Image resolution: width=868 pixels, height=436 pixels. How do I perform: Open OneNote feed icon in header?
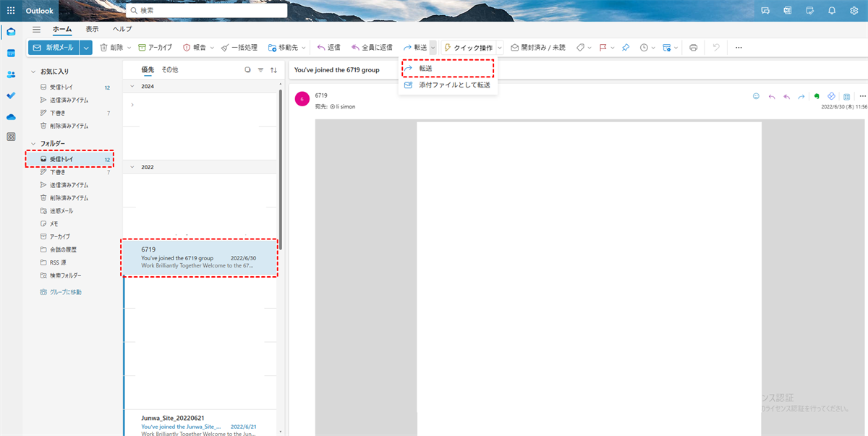pos(788,11)
